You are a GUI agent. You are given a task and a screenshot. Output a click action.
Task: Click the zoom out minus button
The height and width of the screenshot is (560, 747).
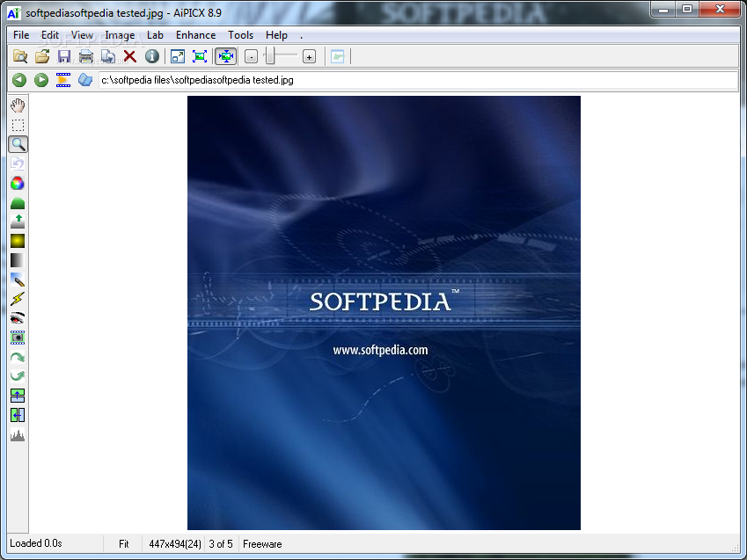click(x=251, y=57)
